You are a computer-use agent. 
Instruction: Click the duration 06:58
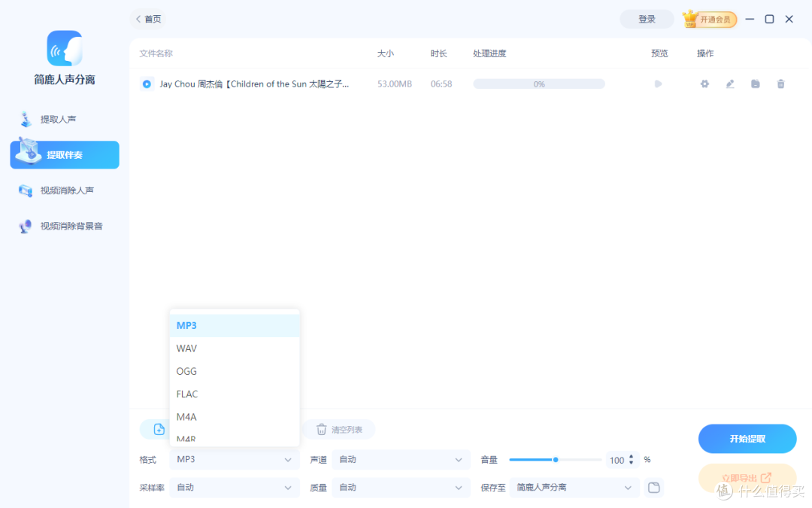point(441,84)
